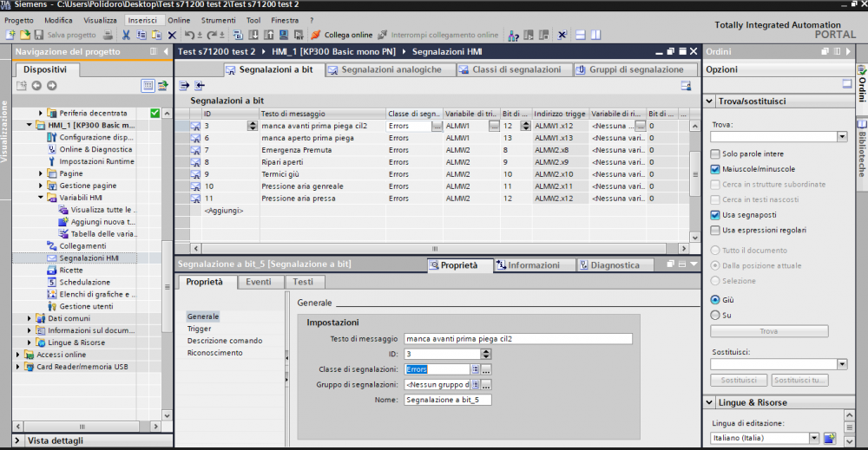868x450 pixels.
Task: Open project via folder icon
Action: click(x=25, y=35)
